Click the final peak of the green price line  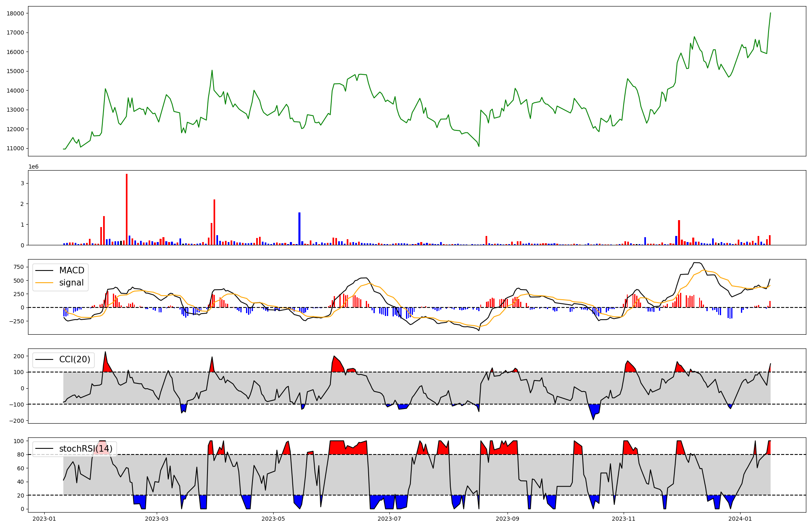coord(770,13)
